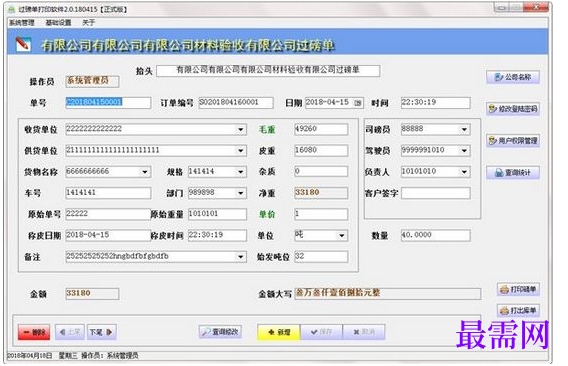Click the yellow 新增 add button

279,332
